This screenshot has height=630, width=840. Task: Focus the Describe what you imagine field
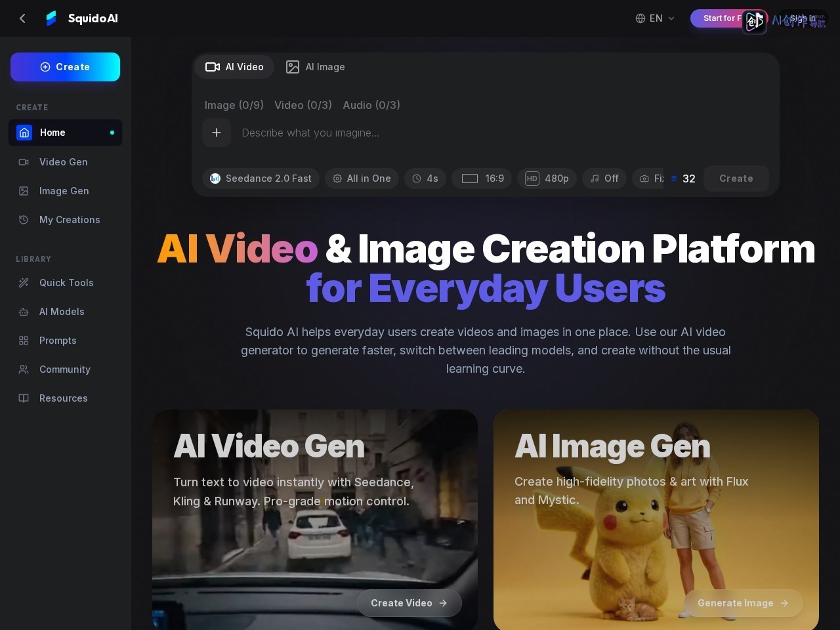click(x=499, y=133)
